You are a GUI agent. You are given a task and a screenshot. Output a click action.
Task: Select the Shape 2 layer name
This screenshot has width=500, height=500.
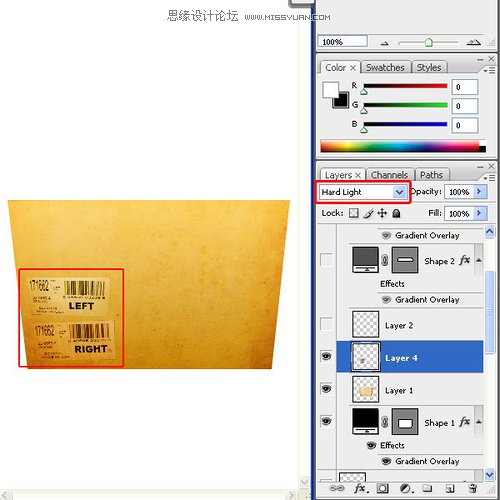pyautogui.click(x=439, y=261)
